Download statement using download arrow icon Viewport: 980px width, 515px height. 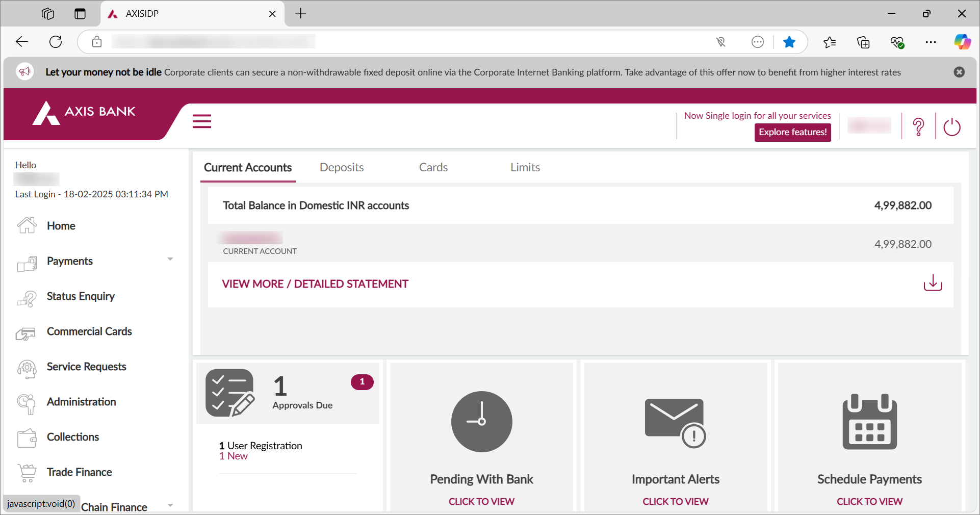[933, 282]
